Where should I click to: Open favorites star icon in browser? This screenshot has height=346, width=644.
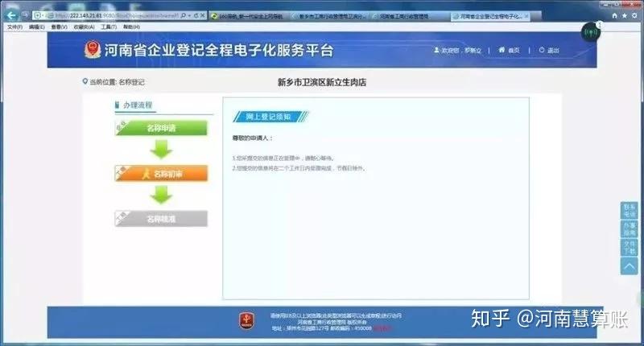[x=625, y=15]
